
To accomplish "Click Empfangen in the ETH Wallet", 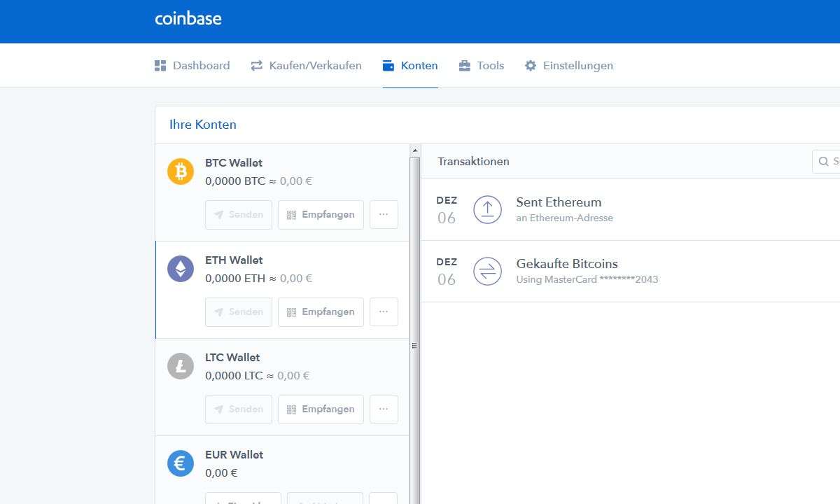I will tap(321, 312).
